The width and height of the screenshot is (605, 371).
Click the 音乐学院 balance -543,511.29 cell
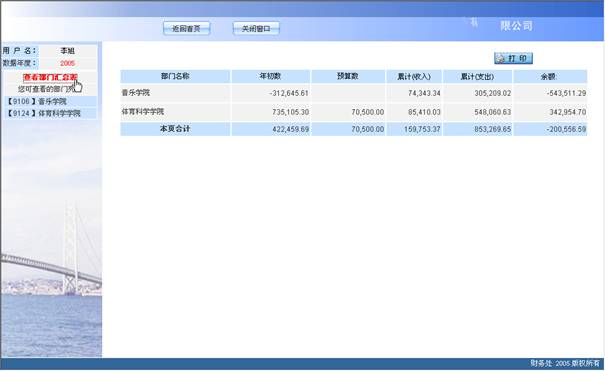click(550, 93)
